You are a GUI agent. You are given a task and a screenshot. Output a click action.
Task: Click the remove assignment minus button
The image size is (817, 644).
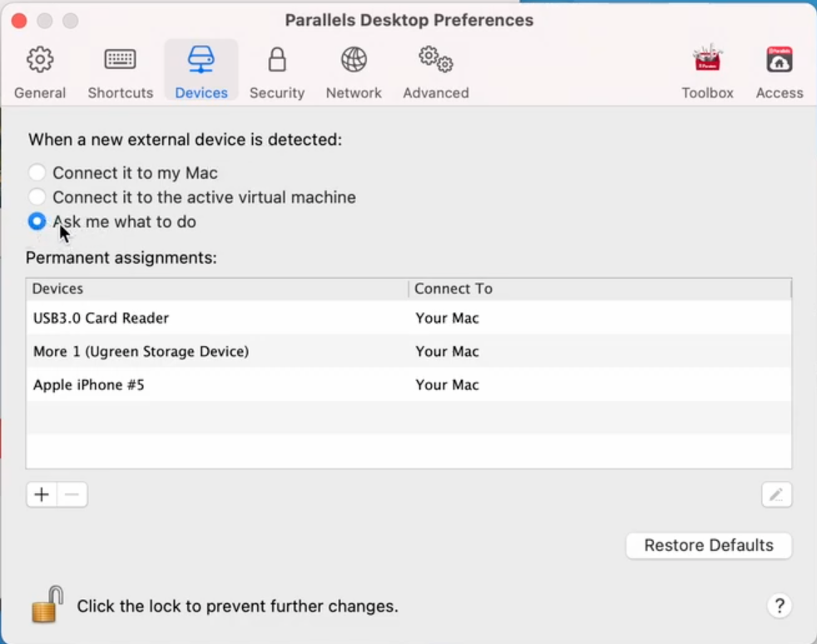click(72, 494)
